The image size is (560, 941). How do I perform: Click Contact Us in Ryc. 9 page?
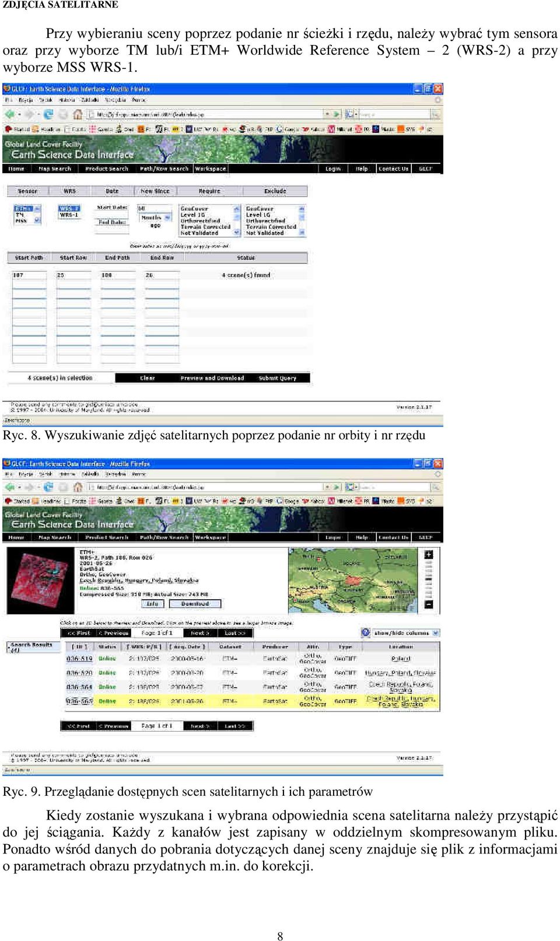coord(394,537)
